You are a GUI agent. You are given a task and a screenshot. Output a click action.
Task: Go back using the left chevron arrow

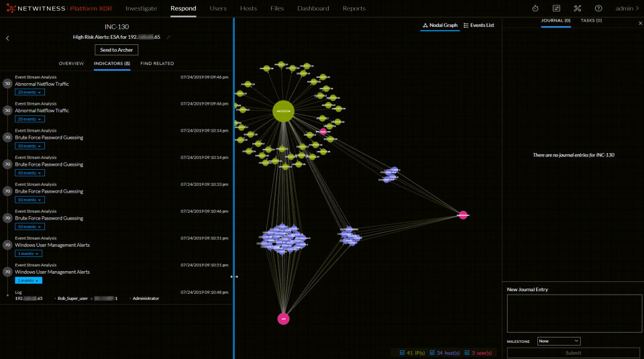click(7, 38)
